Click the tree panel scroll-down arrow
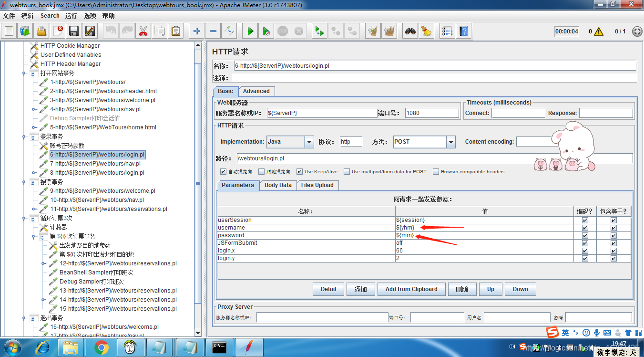 point(198,332)
